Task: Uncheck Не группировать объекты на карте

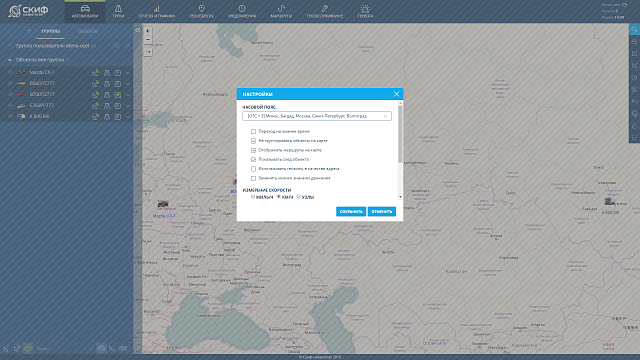Action: [253, 141]
